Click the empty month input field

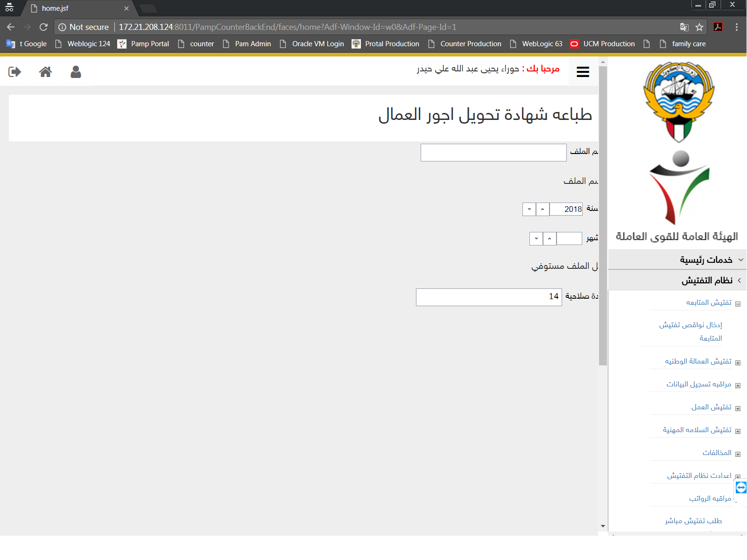[569, 238]
